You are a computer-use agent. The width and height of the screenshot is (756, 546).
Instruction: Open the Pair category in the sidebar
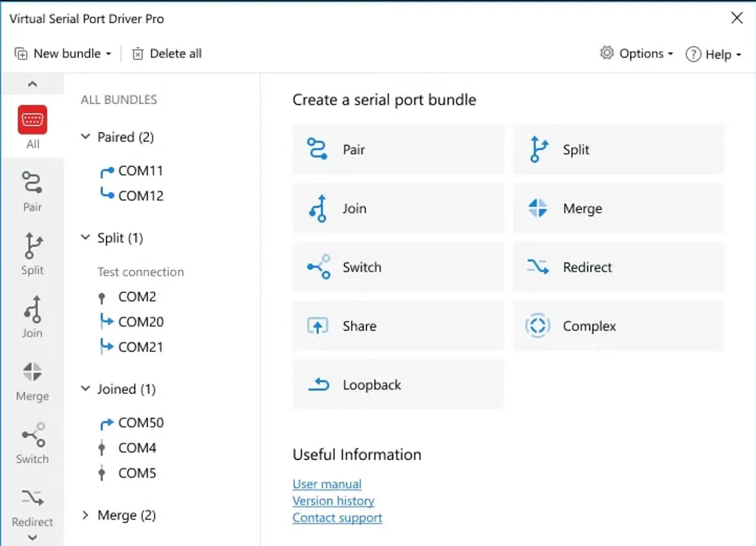click(x=33, y=191)
